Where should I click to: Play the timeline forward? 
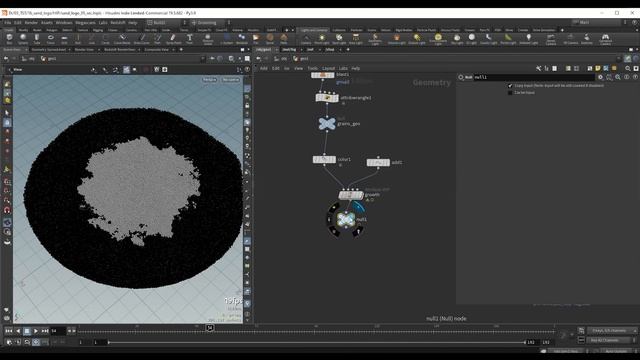36,331
